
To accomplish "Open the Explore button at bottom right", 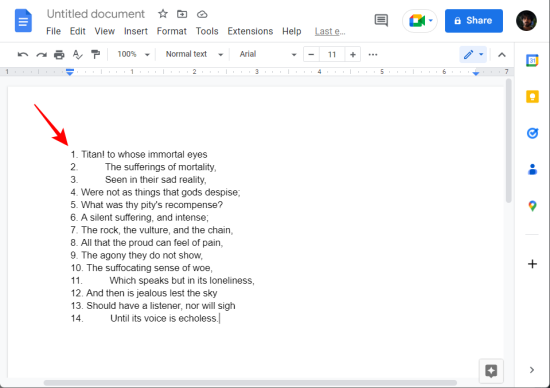I will (x=491, y=371).
